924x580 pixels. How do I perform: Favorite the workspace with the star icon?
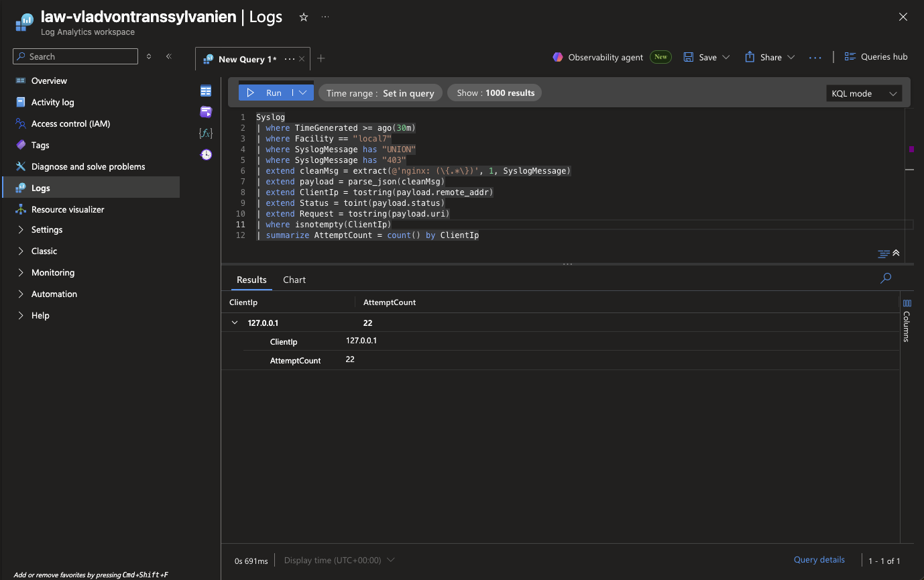coord(303,17)
